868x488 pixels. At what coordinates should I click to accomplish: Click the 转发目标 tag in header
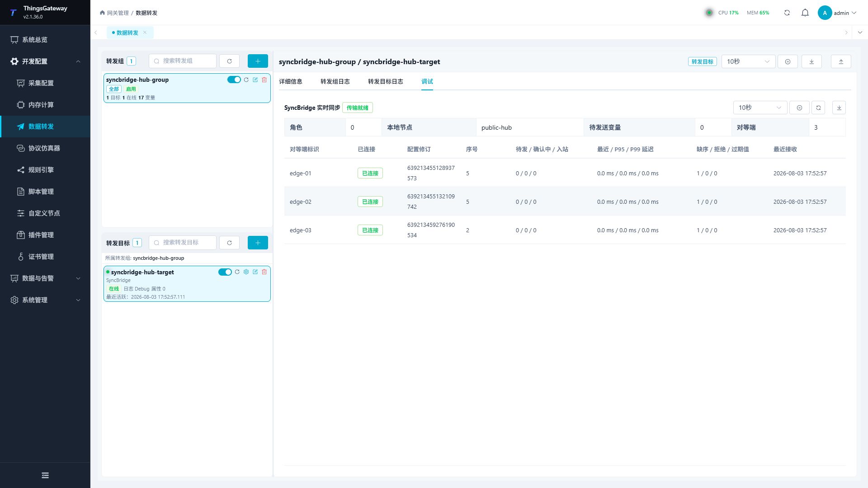pos(702,61)
